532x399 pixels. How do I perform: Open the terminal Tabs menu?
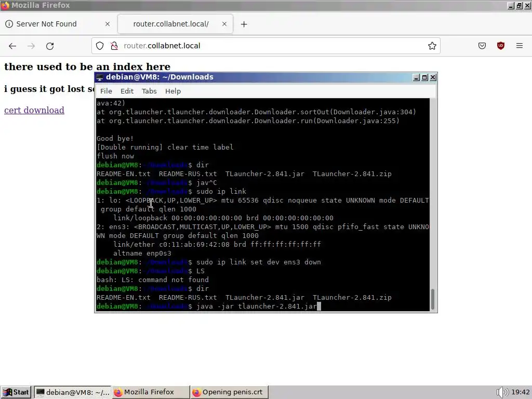point(149,91)
